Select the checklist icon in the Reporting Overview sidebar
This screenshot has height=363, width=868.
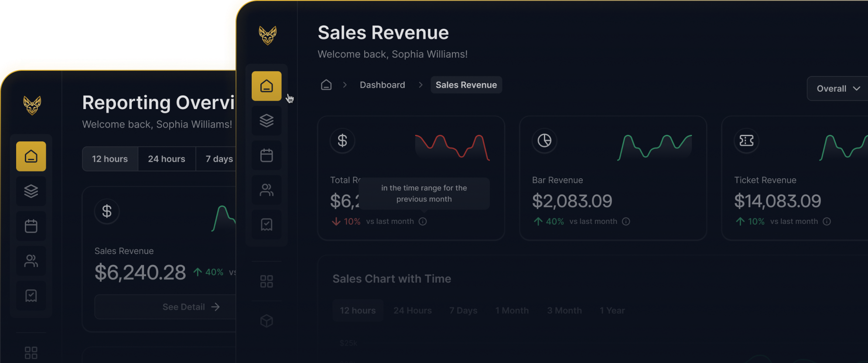31,296
